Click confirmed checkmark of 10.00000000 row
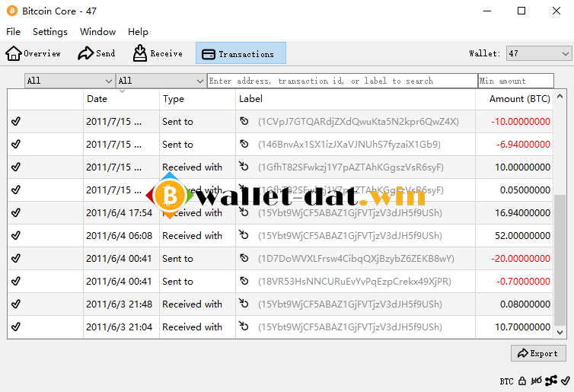The height and width of the screenshot is (392, 574). [16, 167]
